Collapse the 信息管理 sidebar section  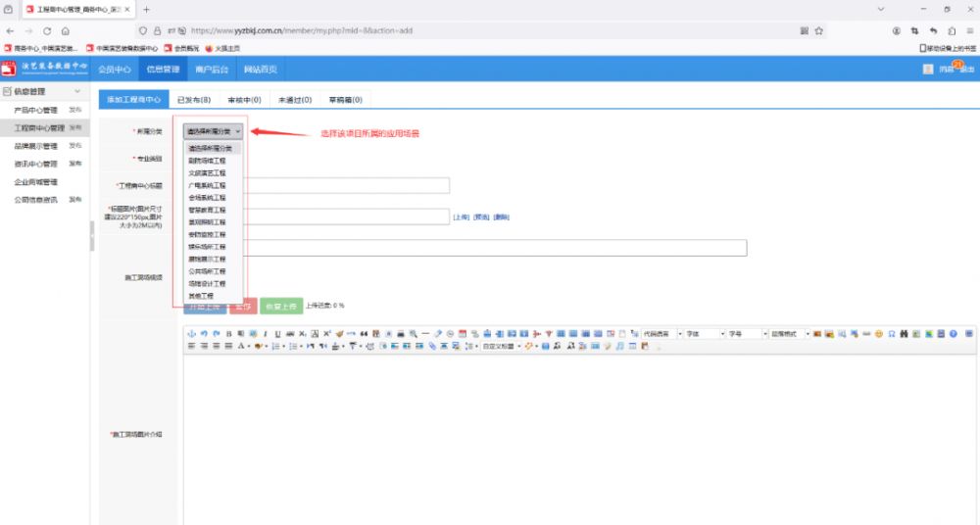click(77, 91)
